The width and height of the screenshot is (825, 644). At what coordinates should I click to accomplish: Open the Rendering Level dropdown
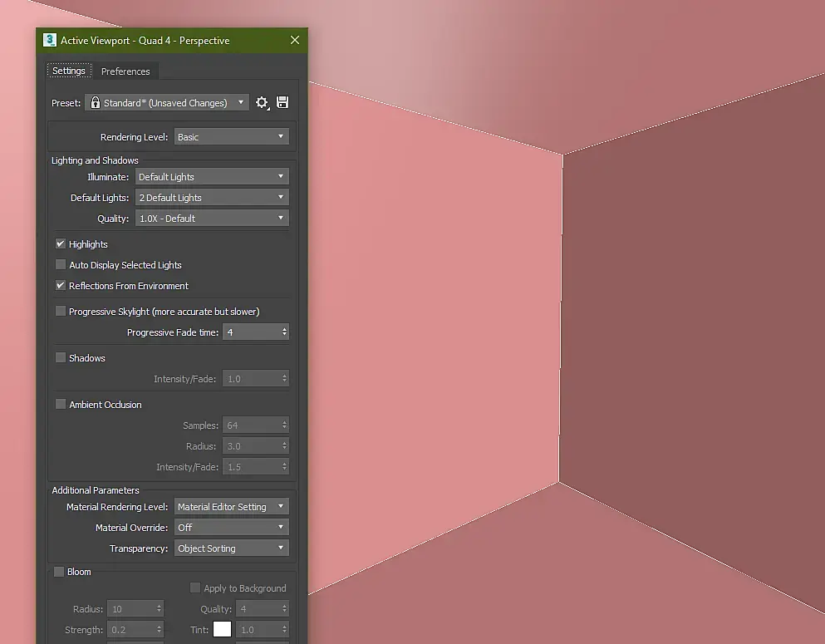pyautogui.click(x=232, y=137)
